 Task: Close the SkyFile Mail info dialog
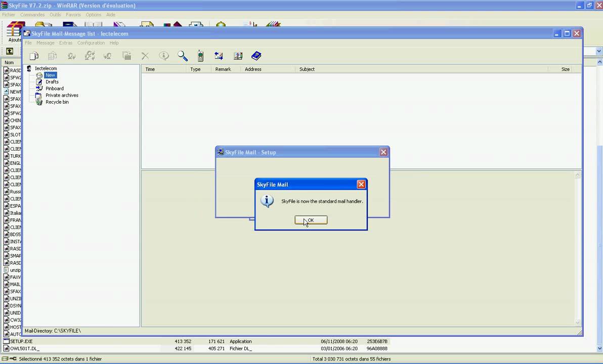[x=361, y=185]
